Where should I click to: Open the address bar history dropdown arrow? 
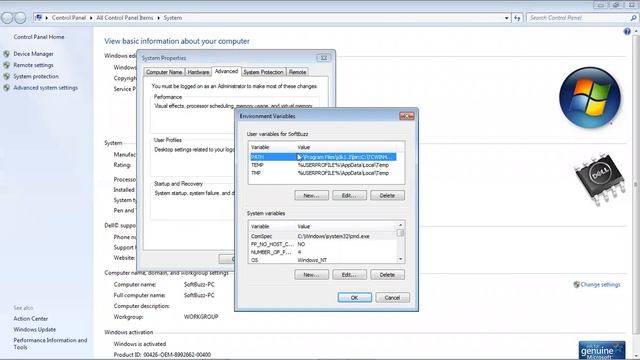(x=507, y=18)
